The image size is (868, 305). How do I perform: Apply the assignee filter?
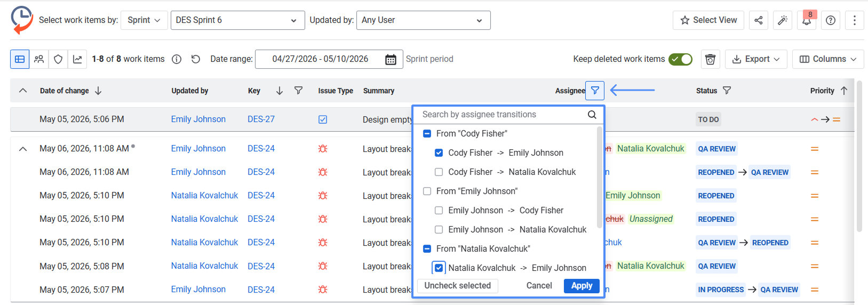582,286
